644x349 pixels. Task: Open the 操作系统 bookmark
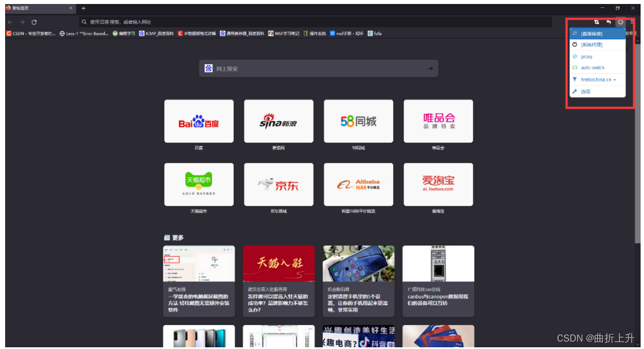[x=314, y=34]
